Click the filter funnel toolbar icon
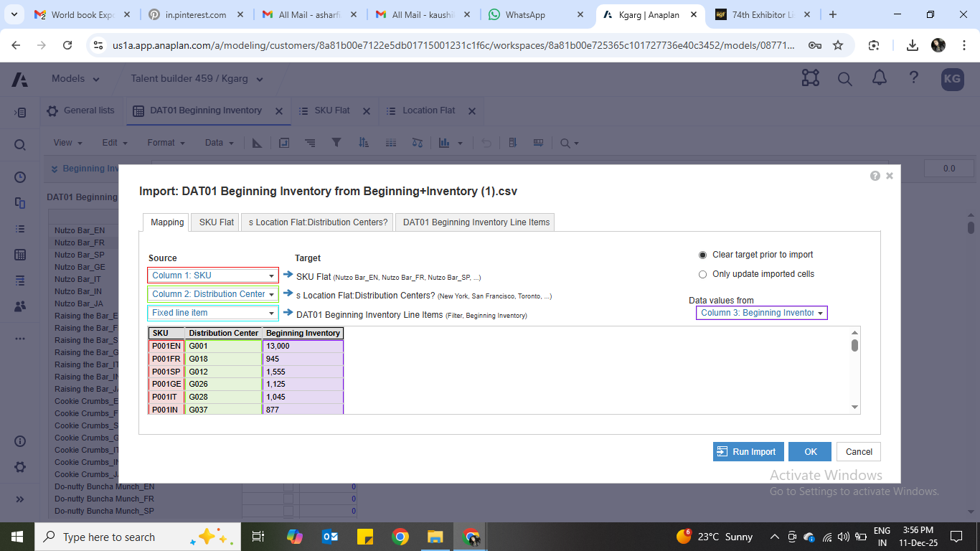This screenshot has height=551, width=980. [x=336, y=143]
